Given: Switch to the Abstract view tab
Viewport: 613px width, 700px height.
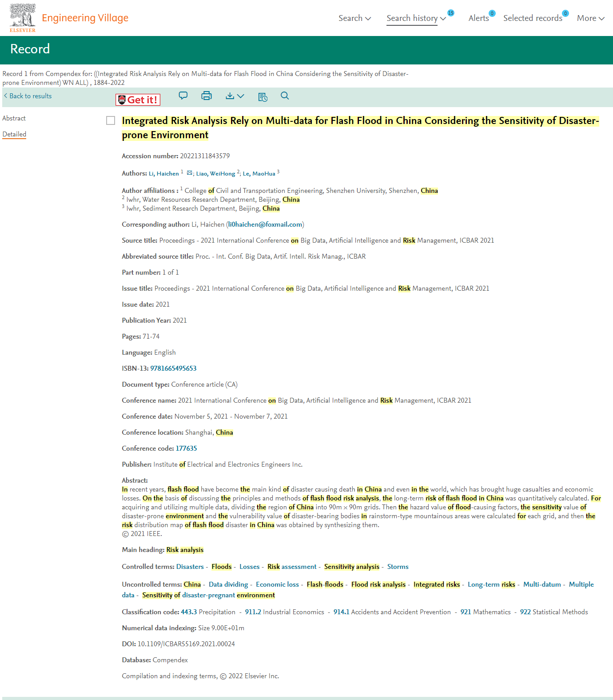Looking at the screenshot, I should (x=14, y=118).
